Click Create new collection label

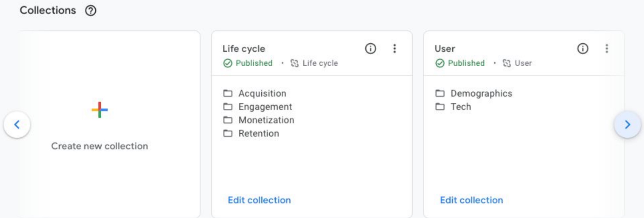[100, 146]
